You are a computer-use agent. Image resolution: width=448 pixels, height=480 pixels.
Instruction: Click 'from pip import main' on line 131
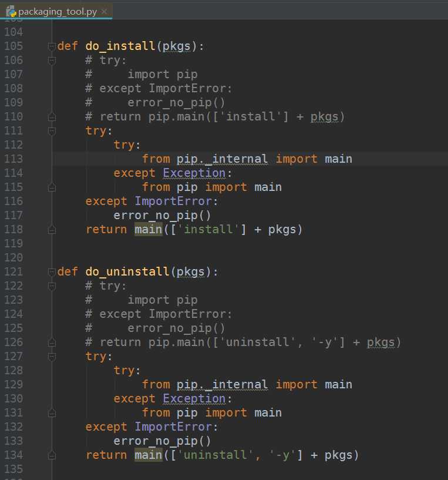pos(212,412)
